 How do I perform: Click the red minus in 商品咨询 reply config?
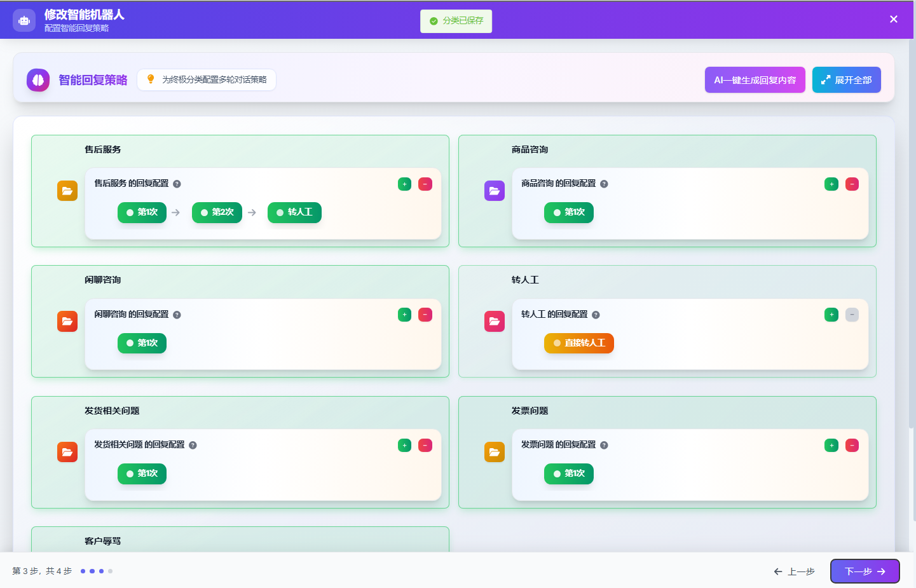click(x=852, y=184)
